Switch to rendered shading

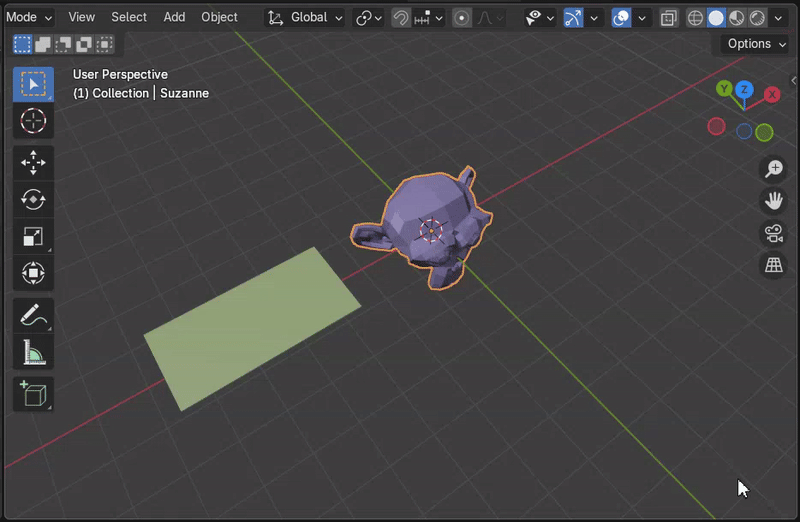[x=757, y=18]
